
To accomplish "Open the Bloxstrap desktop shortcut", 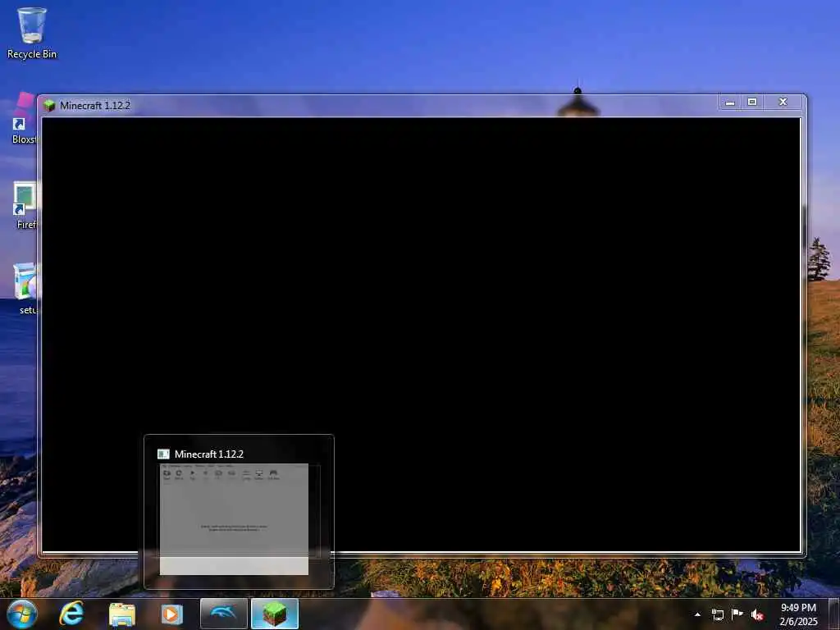I will [x=24, y=118].
